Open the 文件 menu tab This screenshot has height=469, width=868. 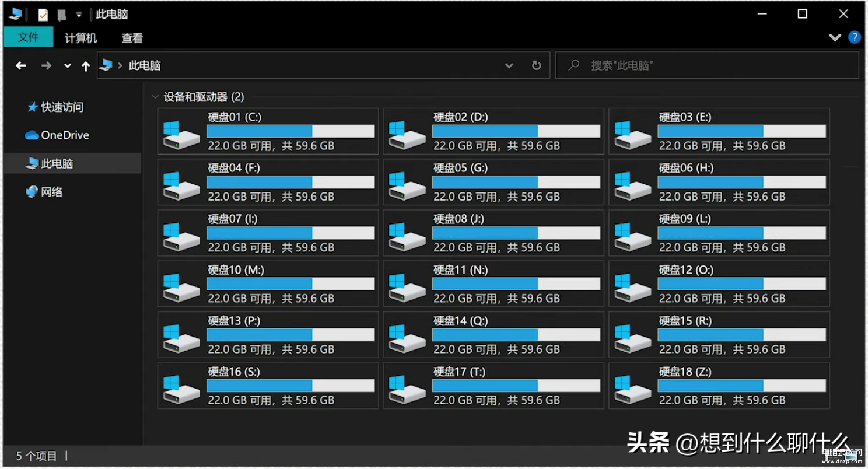28,37
